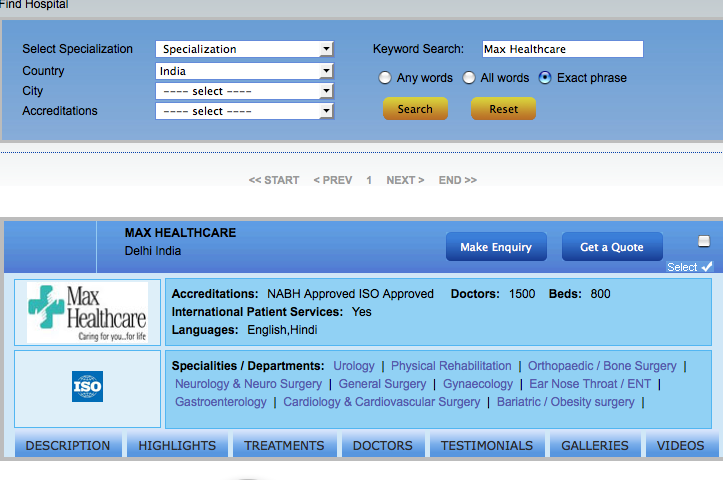This screenshot has height=480, width=723.
Task: Expand the Accreditations dropdown
Action: (x=244, y=111)
